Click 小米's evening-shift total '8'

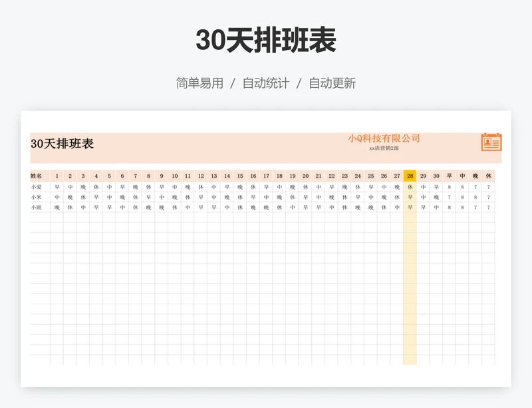pos(475,197)
